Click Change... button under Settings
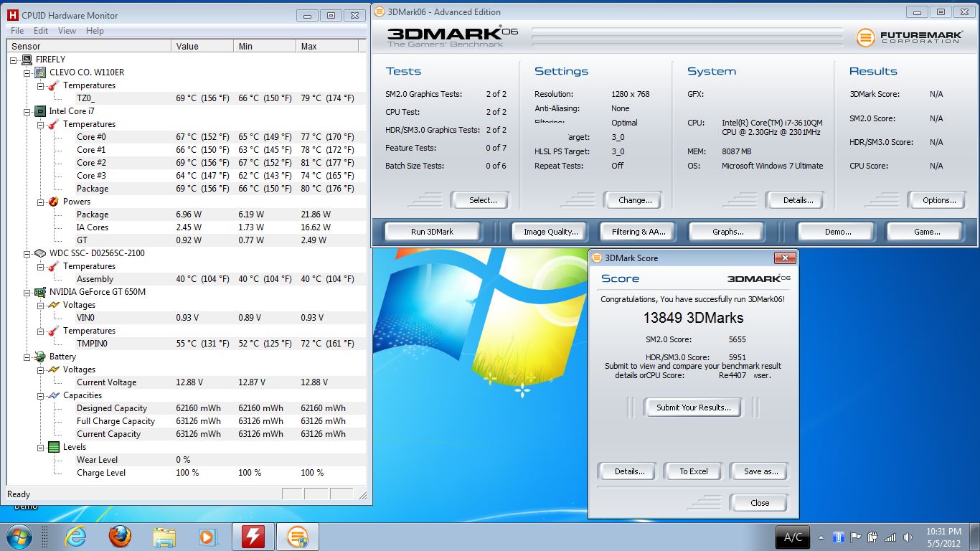Screen dimensions: 980x551 pyautogui.click(x=633, y=200)
